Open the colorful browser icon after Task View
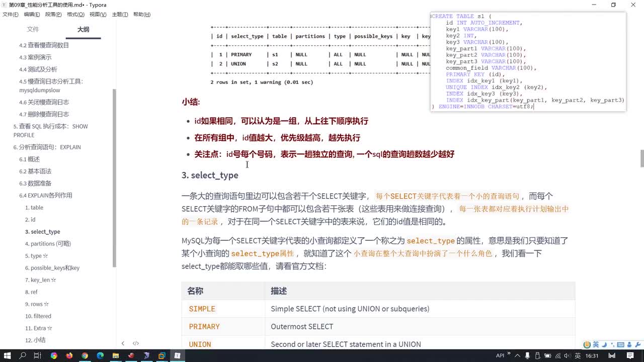 pos(54,355)
